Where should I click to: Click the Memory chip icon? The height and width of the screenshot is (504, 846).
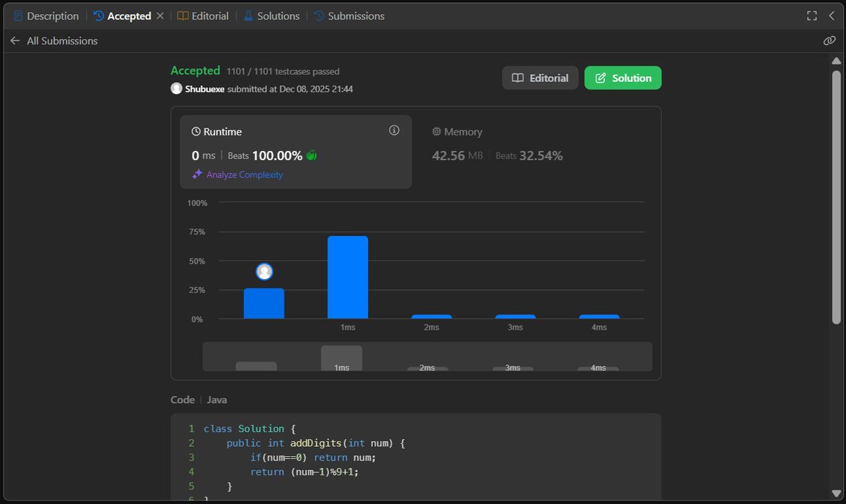pyautogui.click(x=436, y=132)
